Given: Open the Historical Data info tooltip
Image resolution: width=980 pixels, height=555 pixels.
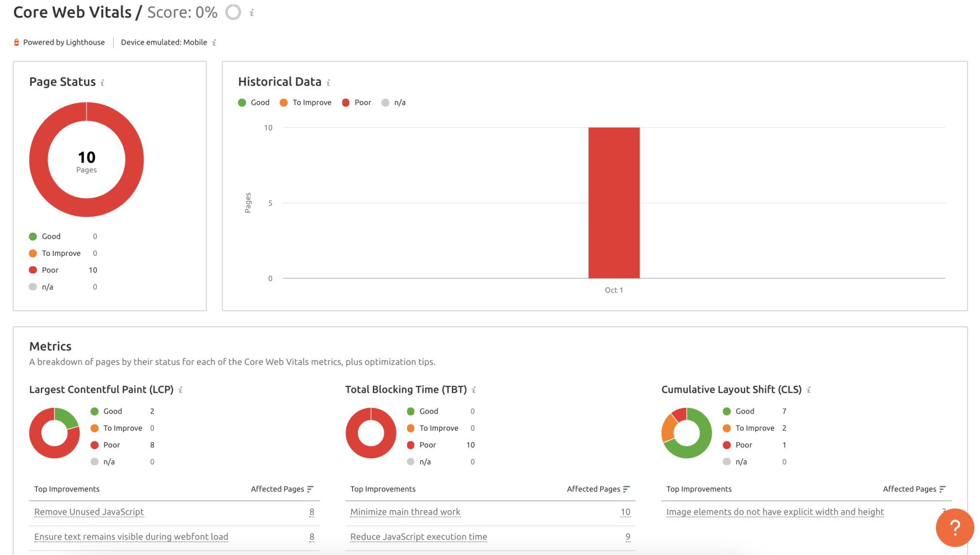Looking at the screenshot, I should (x=328, y=82).
